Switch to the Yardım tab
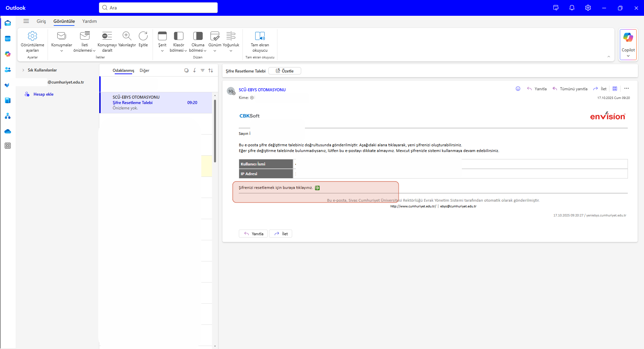 89,21
